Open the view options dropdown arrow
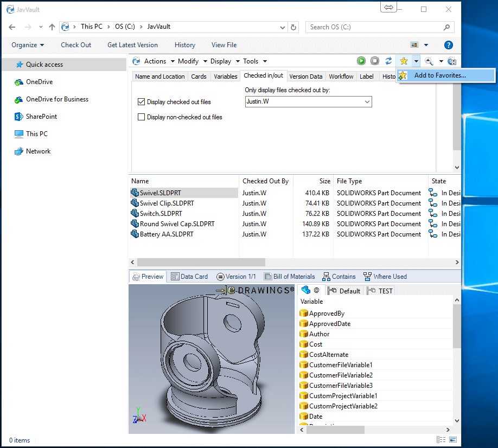 click(426, 45)
